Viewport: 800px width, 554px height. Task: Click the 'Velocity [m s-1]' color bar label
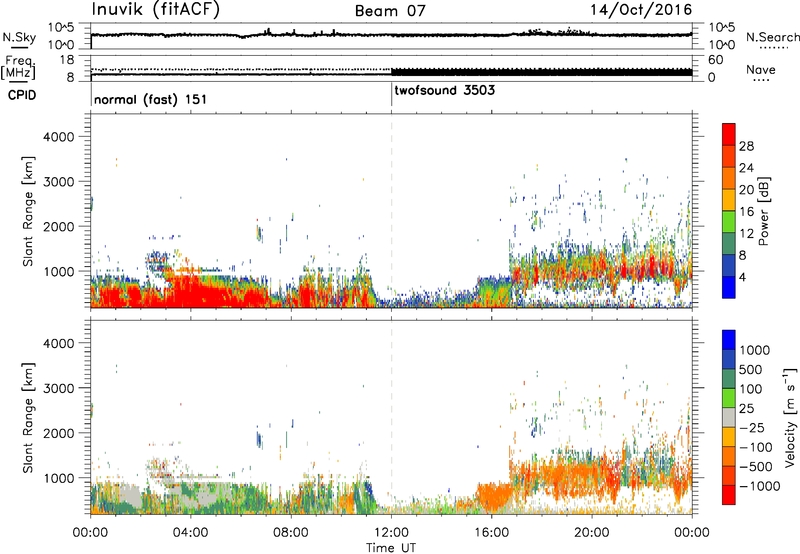pyautogui.click(x=790, y=417)
